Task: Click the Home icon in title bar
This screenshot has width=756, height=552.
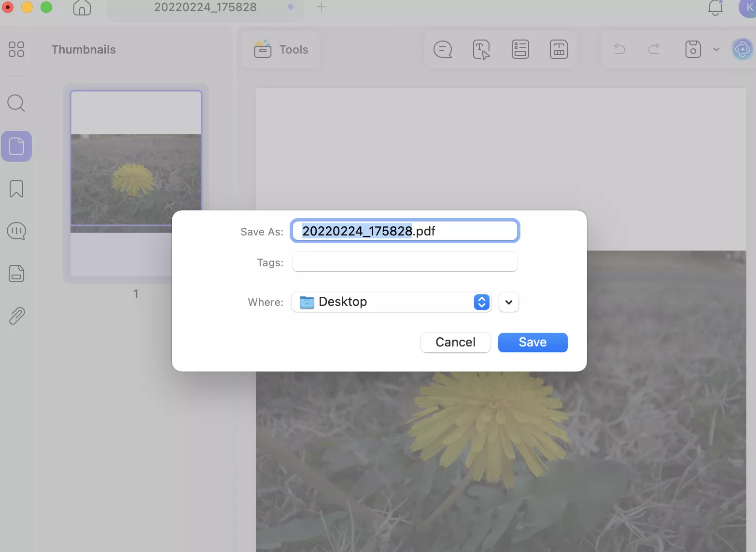Action: (82, 8)
